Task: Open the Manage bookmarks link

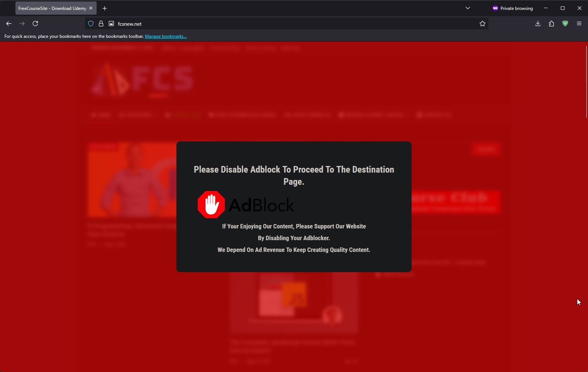Action: (165, 36)
